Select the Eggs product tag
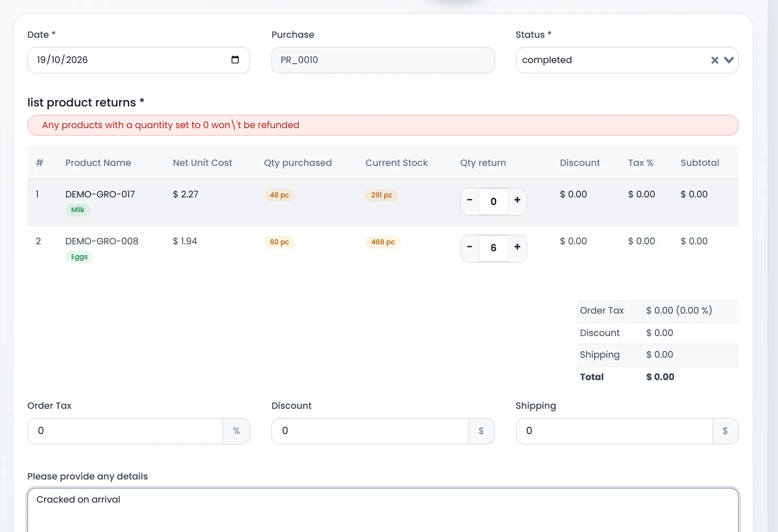778x532 pixels. [79, 257]
